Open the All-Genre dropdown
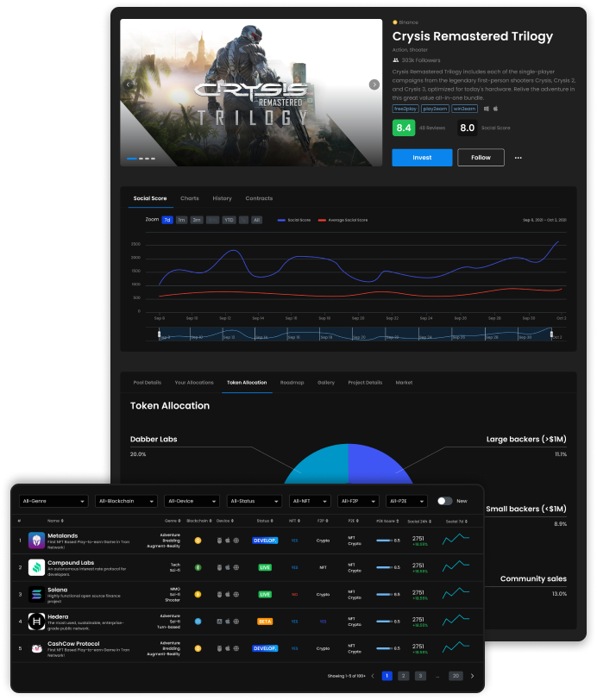 53,501
